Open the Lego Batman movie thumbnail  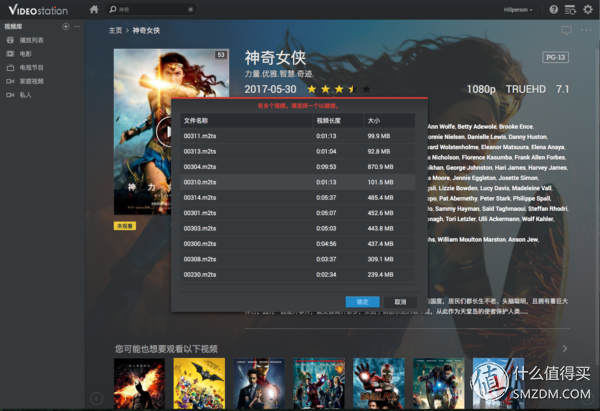click(x=199, y=383)
